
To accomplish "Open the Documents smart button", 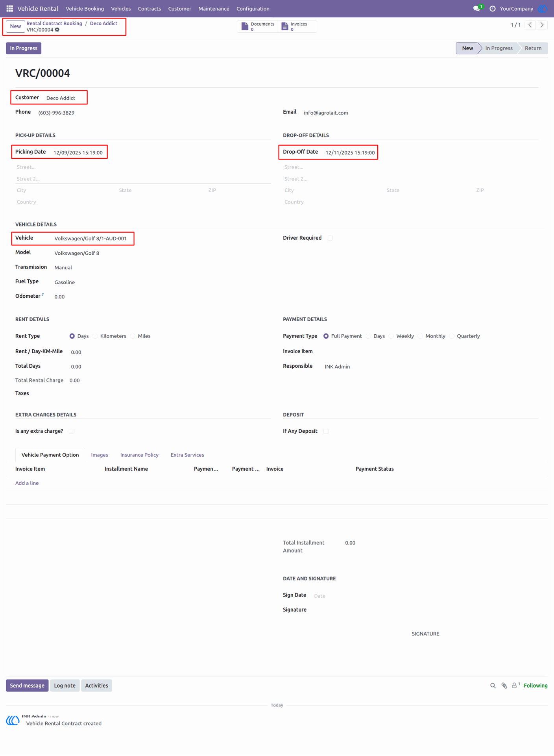I will (258, 26).
